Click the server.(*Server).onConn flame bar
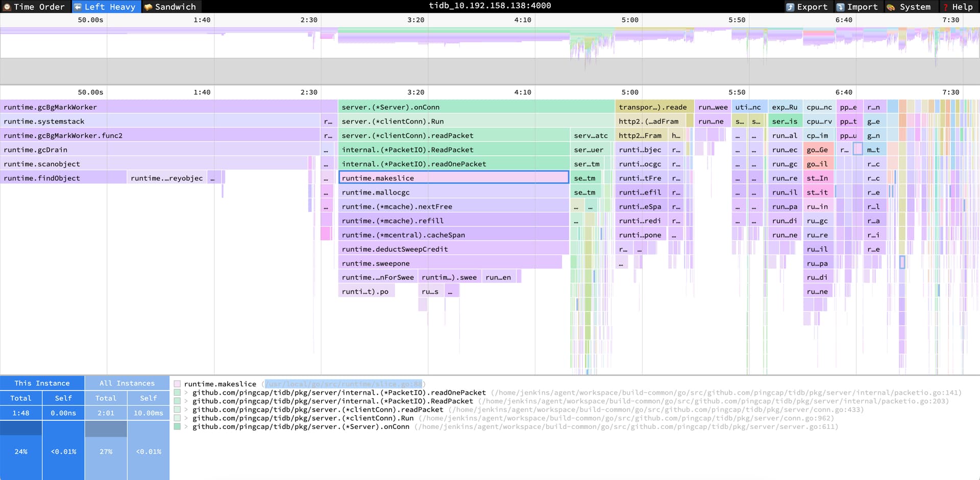The width and height of the screenshot is (980, 480). pyautogui.click(x=476, y=107)
